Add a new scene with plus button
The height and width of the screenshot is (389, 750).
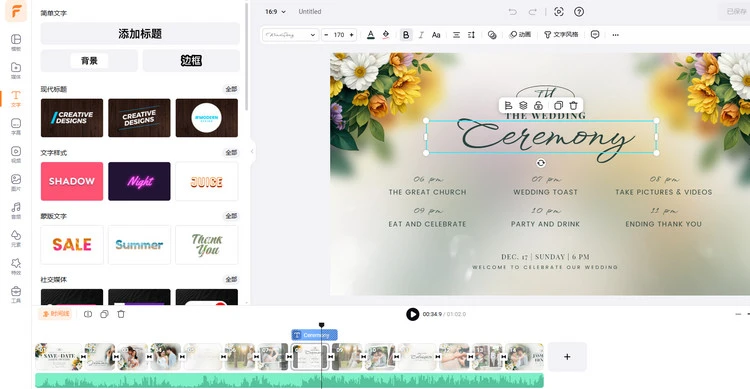click(x=567, y=357)
